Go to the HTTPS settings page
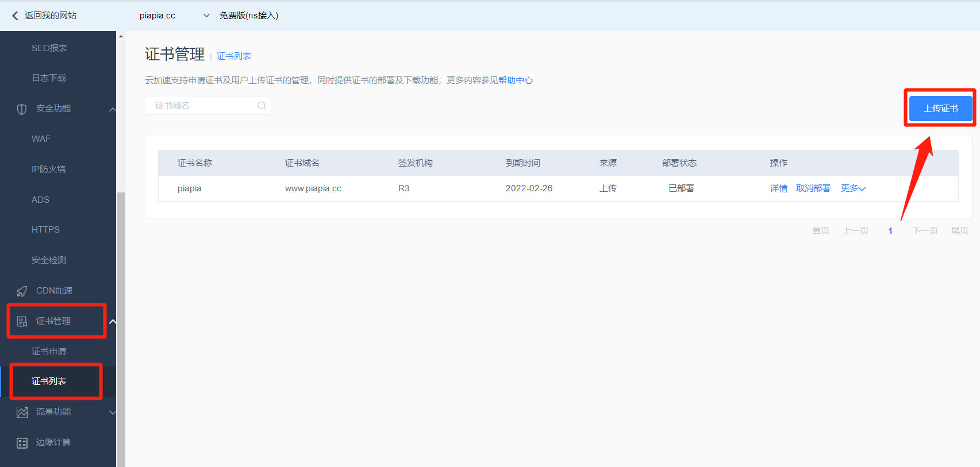 tap(45, 230)
